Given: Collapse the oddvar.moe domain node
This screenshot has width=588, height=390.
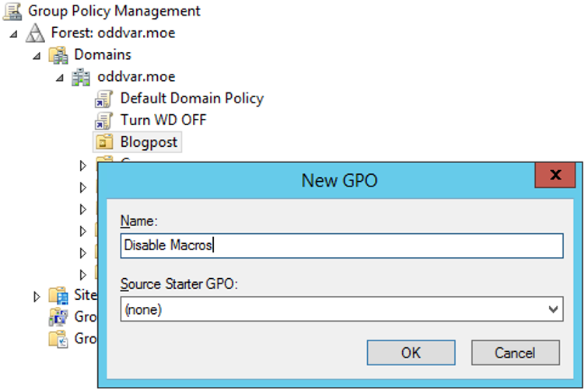Looking at the screenshot, I should click(60, 78).
